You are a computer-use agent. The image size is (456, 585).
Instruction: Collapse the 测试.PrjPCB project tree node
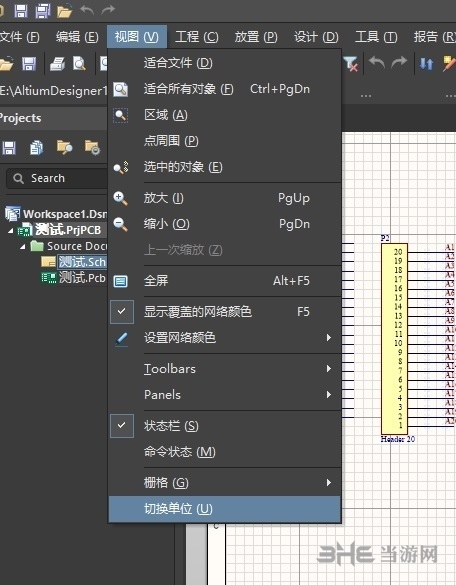tap(10, 231)
